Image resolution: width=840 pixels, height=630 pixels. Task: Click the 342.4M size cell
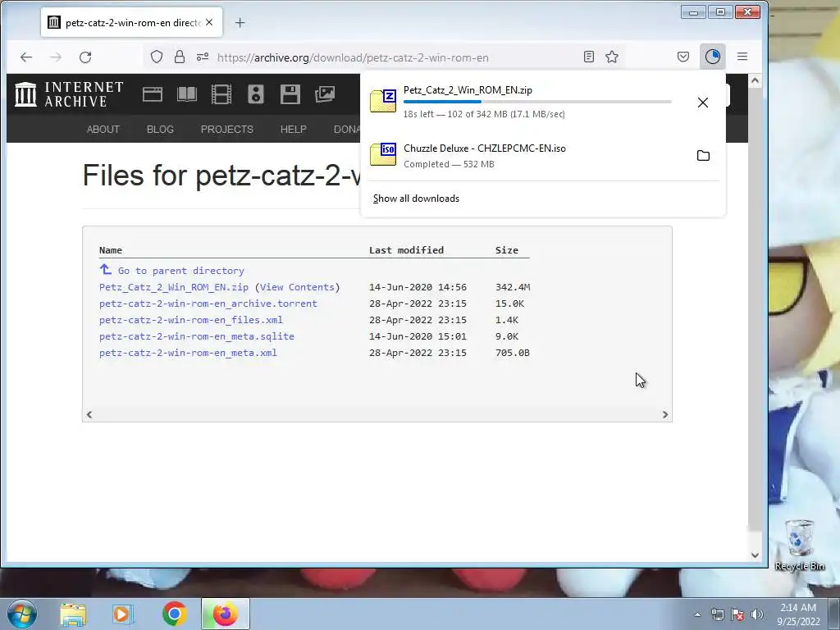[x=513, y=287]
